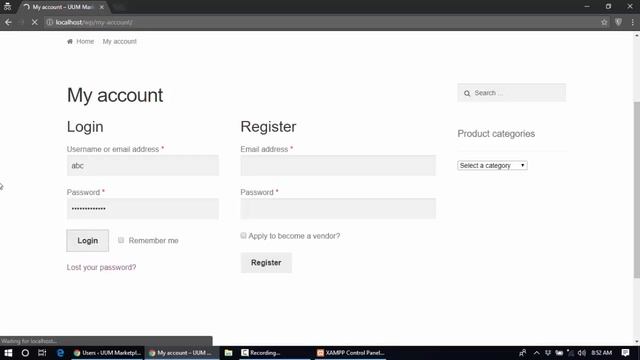The height and width of the screenshot is (360, 640).
Task: Click the clock showing 8:52 AM
Action: pos(602,353)
